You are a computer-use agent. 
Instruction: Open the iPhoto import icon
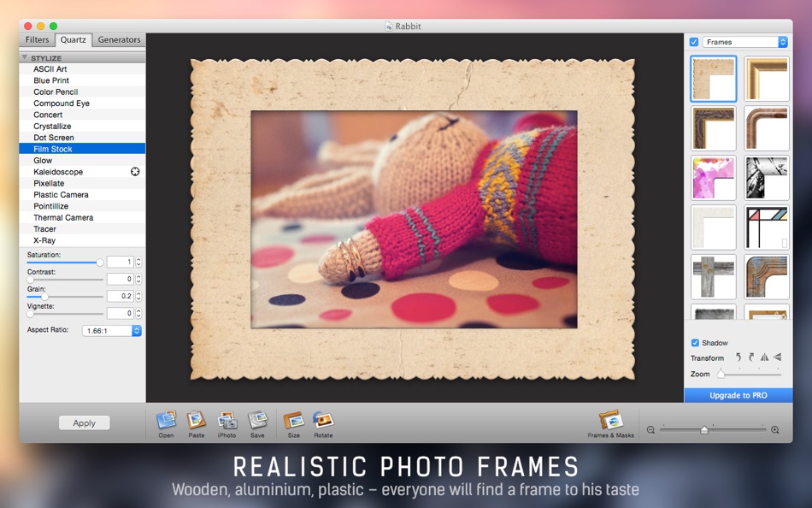click(227, 421)
